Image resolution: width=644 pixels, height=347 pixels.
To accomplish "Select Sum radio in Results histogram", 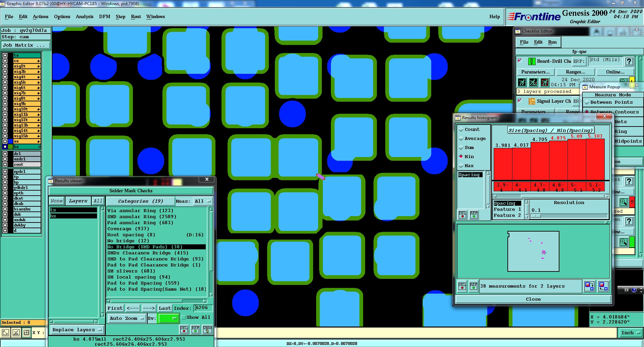I will click(x=461, y=148).
